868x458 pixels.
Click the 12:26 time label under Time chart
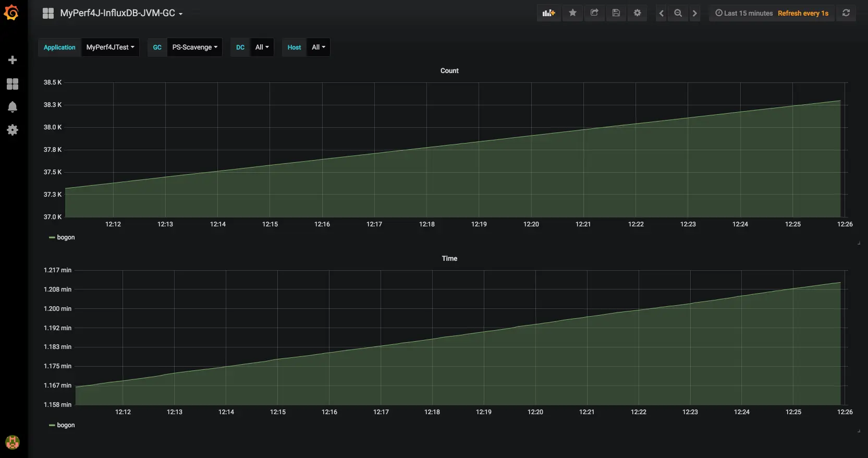click(845, 412)
